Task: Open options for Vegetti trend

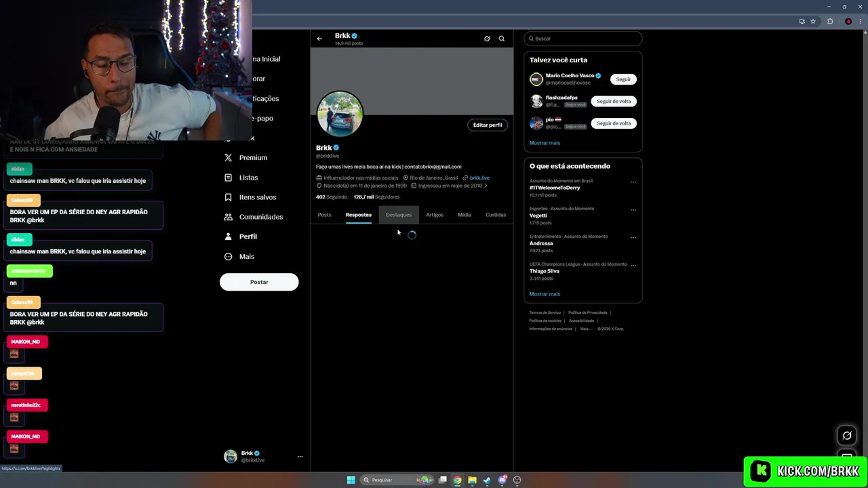Action: tap(633, 210)
